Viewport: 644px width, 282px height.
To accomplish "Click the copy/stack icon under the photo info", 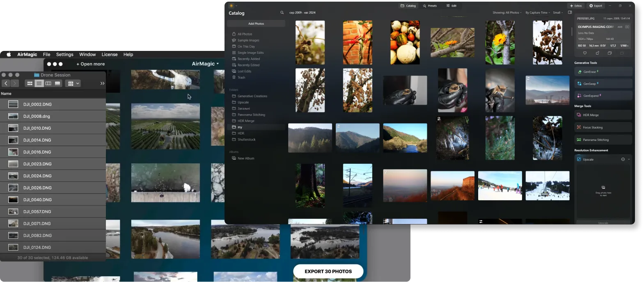I will pos(610,53).
